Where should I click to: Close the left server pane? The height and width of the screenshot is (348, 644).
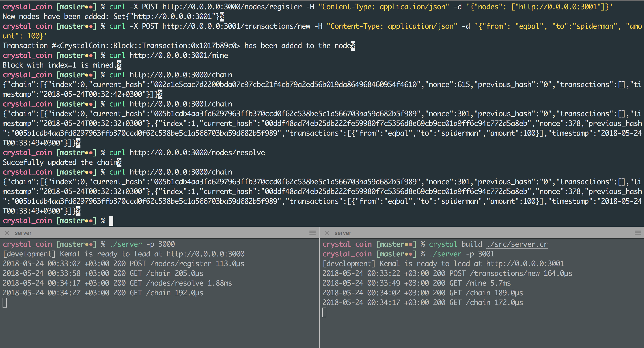tap(7, 233)
